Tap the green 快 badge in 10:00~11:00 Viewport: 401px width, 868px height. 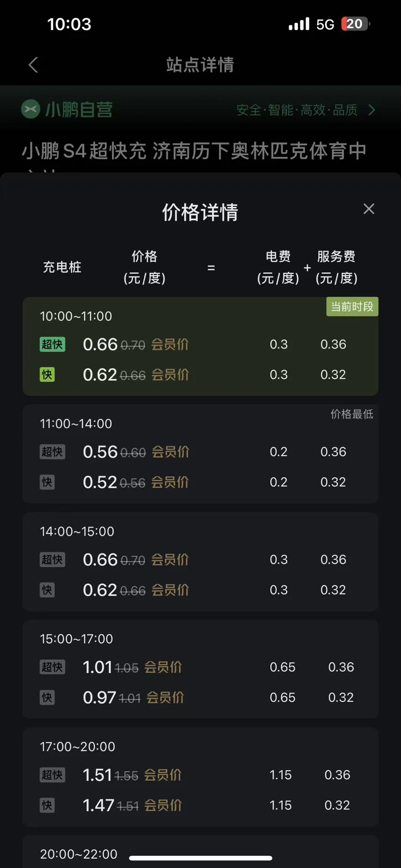(47, 375)
